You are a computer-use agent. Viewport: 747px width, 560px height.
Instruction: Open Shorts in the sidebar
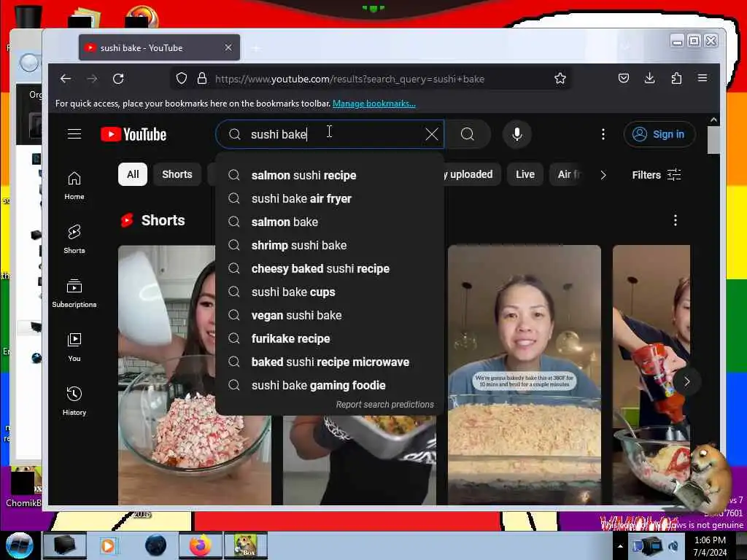(x=74, y=239)
